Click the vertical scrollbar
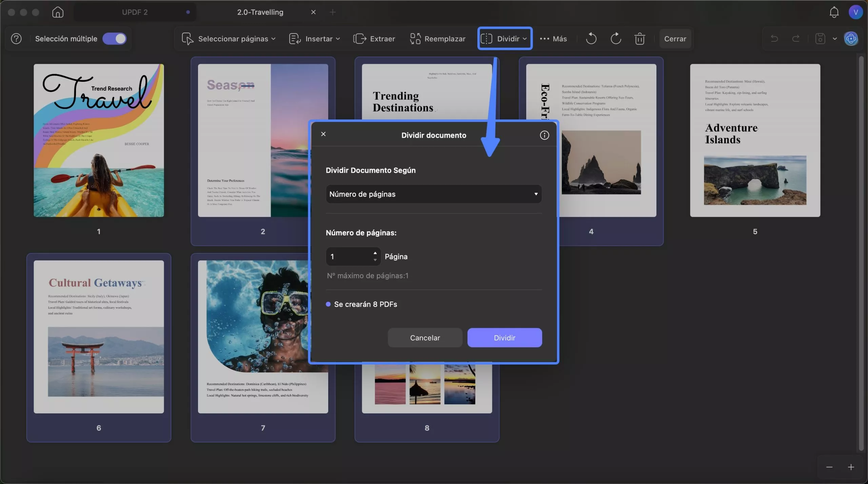The height and width of the screenshot is (484, 868). [861, 254]
